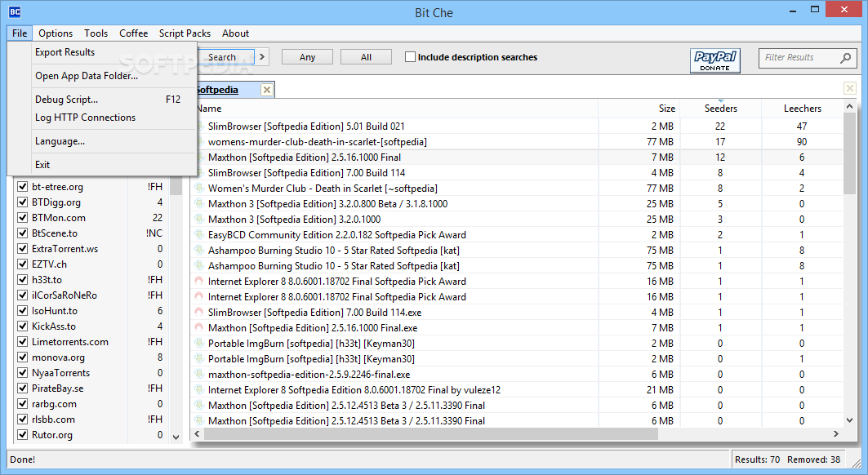Click the Results: 70 status bar entry

tap(757, 459)
